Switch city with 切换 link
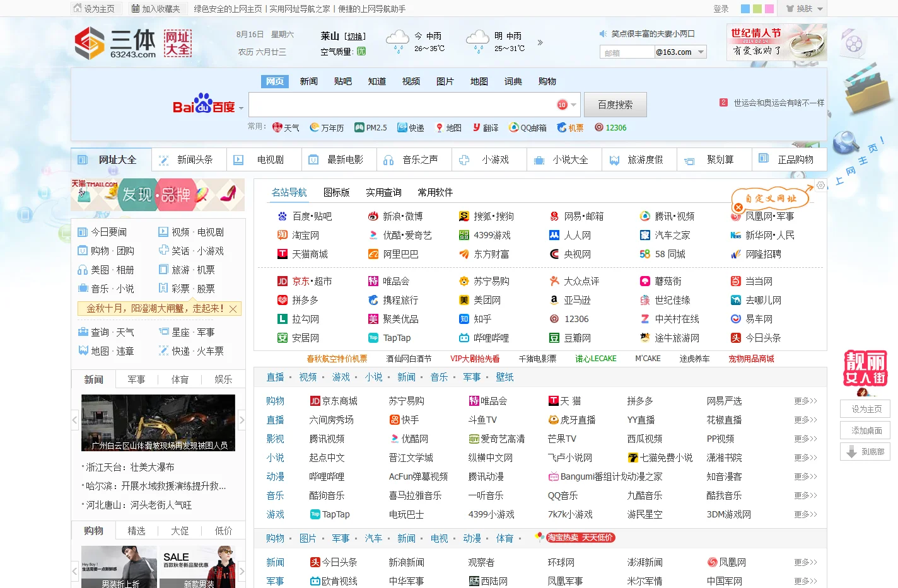 click(x=355, y=37)
